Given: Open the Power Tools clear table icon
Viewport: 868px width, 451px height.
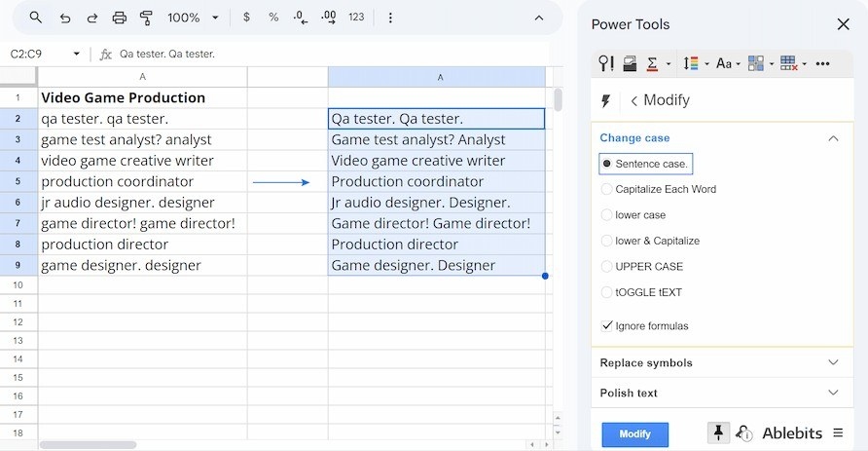Looking at the screenshot, I should [789, 63].
